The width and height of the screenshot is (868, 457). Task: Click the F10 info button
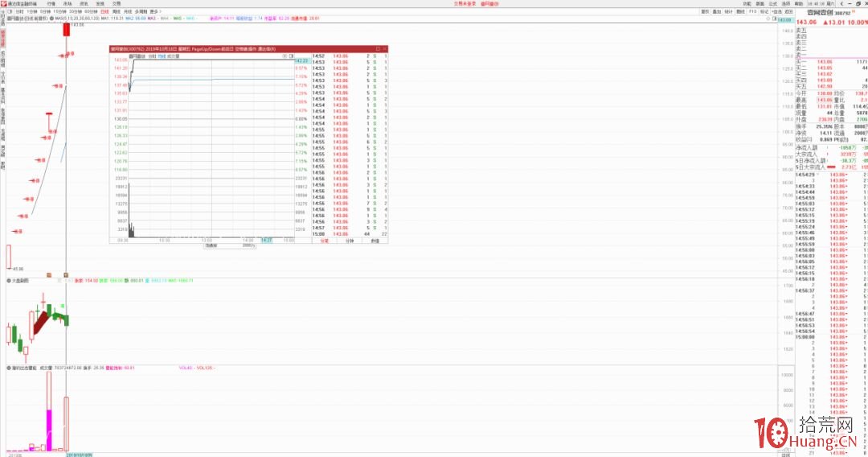coord(752,11)
